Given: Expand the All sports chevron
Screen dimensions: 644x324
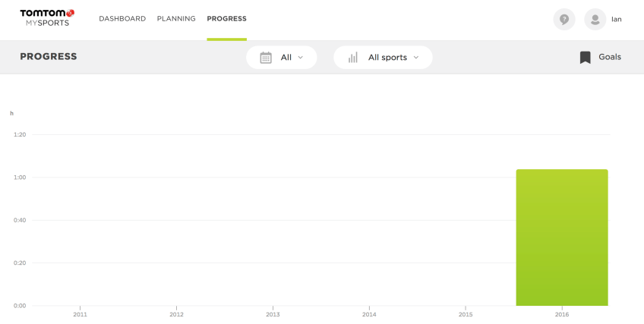Looking at the screenshot, I should click(416, 58).
